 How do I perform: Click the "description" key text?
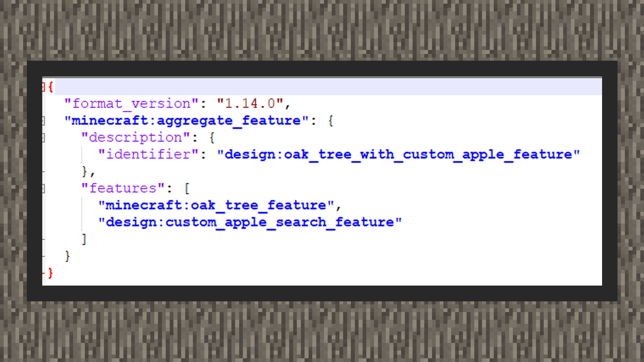pos(136,138)
